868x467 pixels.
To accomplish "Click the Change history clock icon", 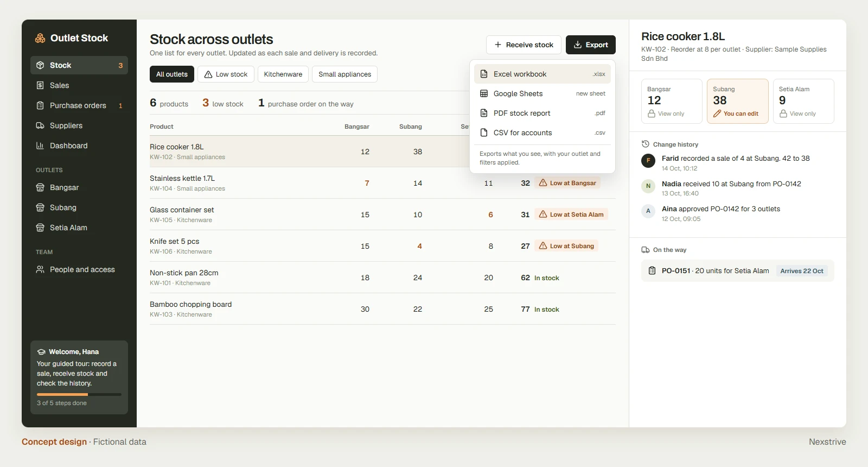I will [646, 144].
